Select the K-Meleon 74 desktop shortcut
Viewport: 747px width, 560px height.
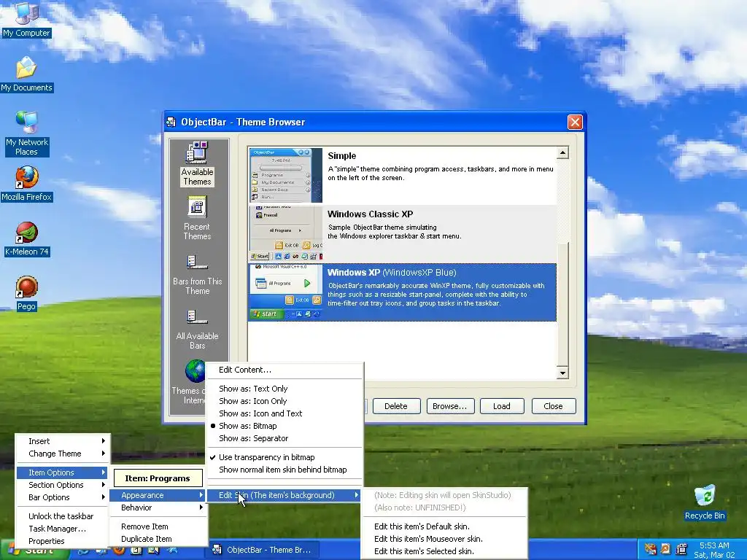pyautogui.click(x=26, y=239)
